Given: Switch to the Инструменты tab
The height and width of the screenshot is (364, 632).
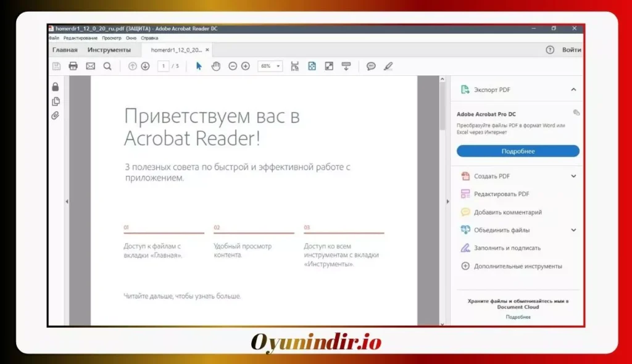Looking at the screenshot, I should (x=109, y=49).
